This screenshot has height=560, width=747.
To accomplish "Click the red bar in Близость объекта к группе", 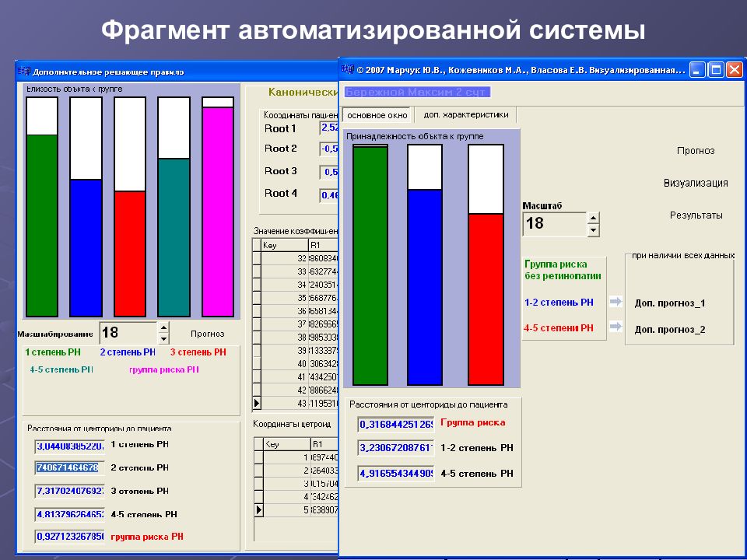I will pos(130,254).
